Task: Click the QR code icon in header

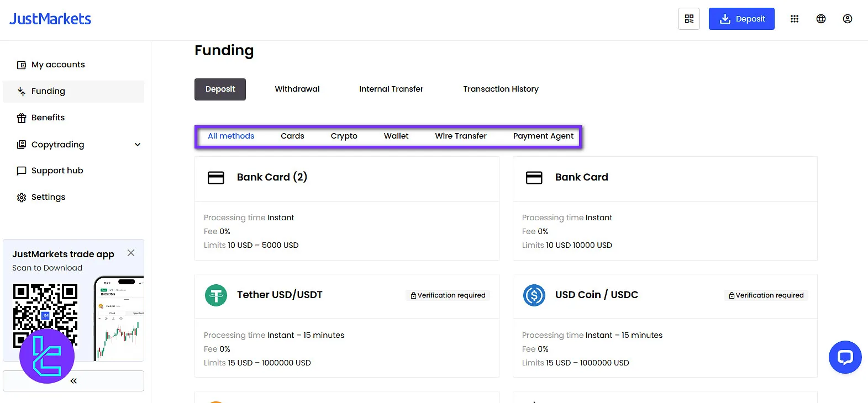Action: click(x=688, y=19)
